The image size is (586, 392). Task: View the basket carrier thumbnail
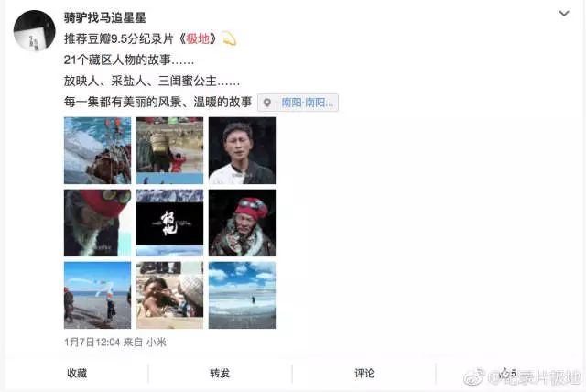point(169,150)
